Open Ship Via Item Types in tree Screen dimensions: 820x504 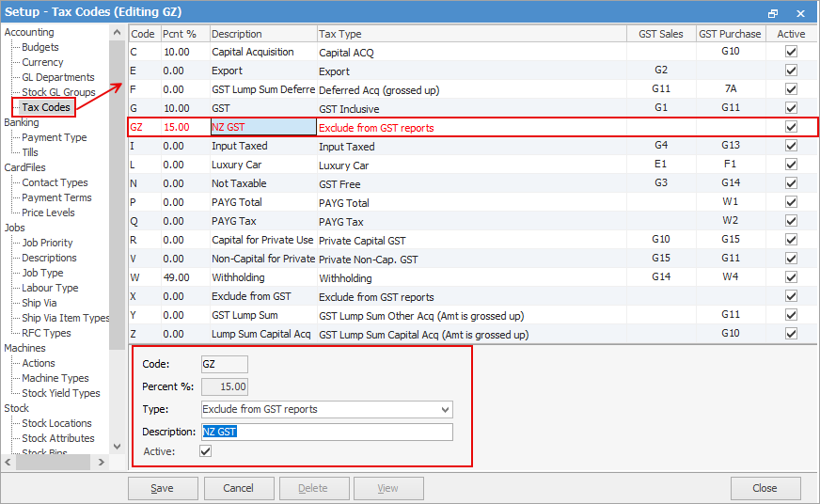coord(66,319)
